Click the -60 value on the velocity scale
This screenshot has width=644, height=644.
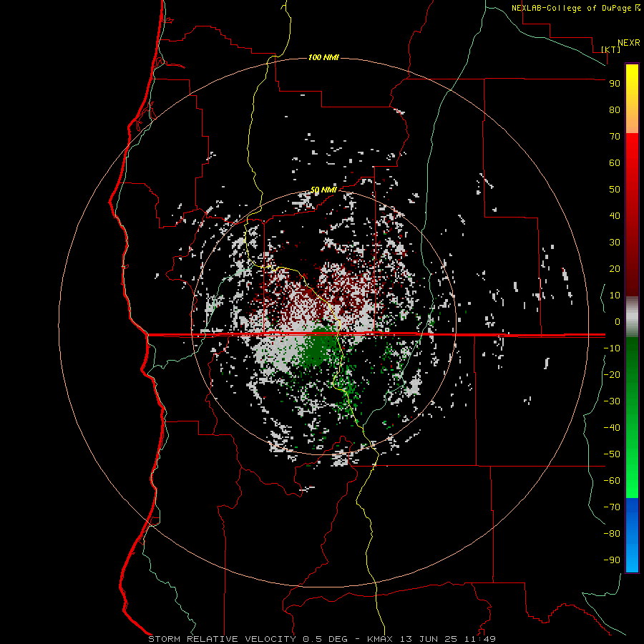point(612,481)
